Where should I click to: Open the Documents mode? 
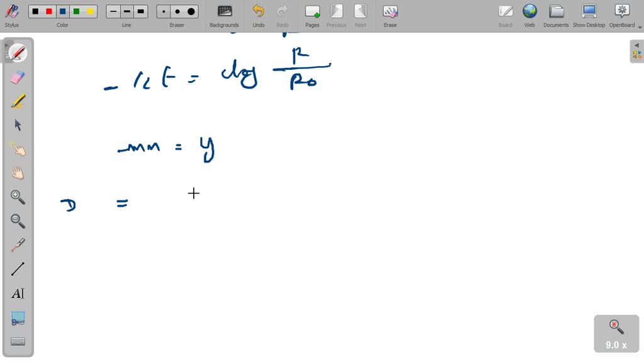pos(556,16)
